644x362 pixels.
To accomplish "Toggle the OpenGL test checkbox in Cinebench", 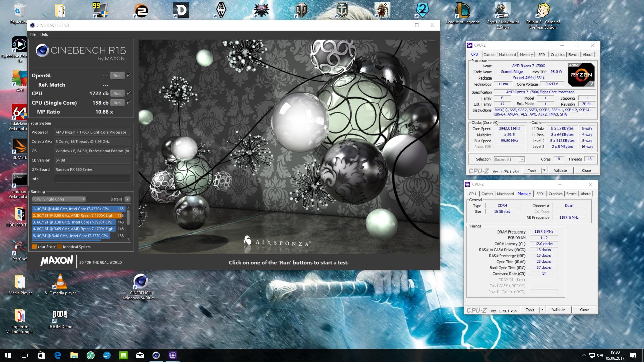I will pyautogui.click(x=129, y=75).
